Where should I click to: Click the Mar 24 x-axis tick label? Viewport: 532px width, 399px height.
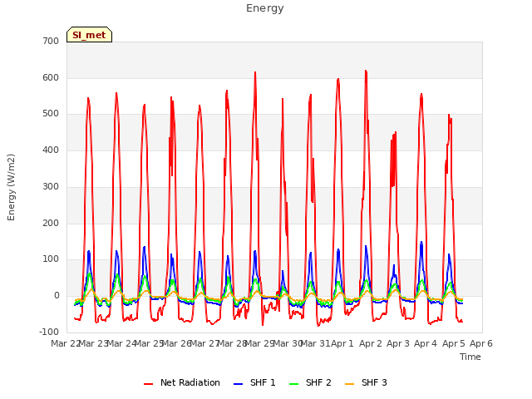[121, 343]
